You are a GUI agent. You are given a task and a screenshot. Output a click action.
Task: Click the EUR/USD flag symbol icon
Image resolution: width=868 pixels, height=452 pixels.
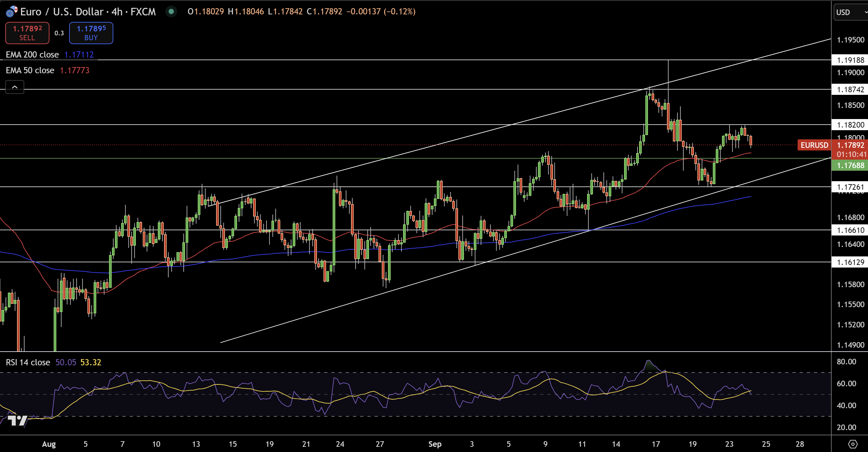tap(11, 12)
